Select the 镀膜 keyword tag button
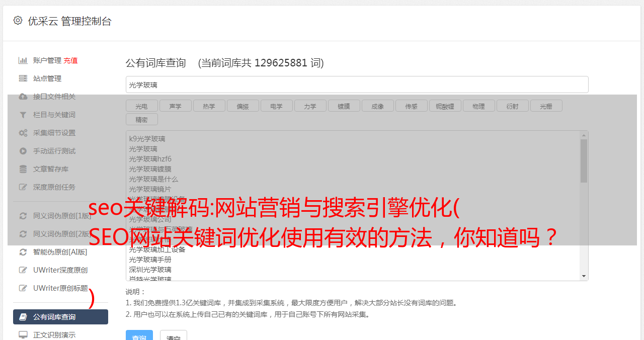Image resolution: width=644 pixels, height=340 pixels. click(344, 106)
